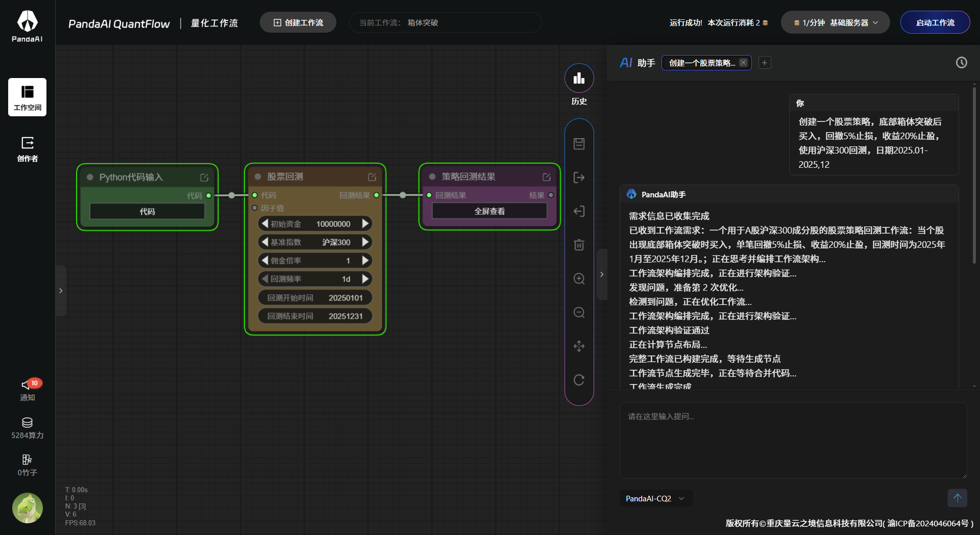This screenshot has height=535, width=980.
Task: Select the 策略回测结果 node title
Action: [x=469, y=176]
